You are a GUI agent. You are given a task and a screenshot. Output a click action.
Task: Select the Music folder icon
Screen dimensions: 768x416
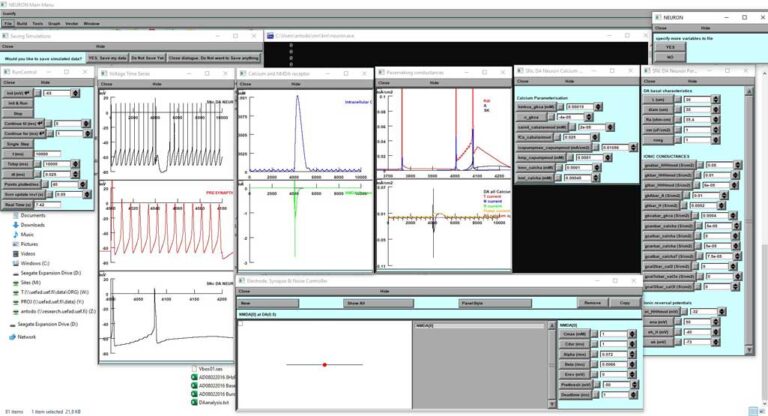click(13, 234)
